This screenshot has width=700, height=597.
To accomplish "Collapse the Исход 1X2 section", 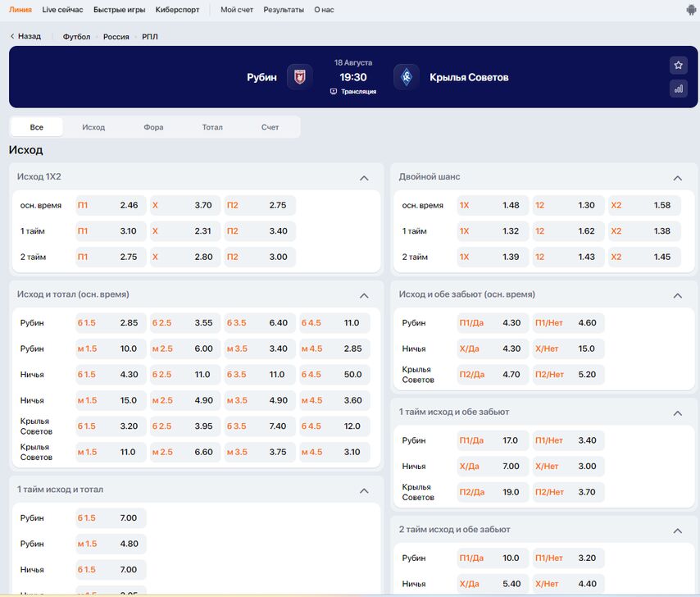I will [x=364, y=178].
